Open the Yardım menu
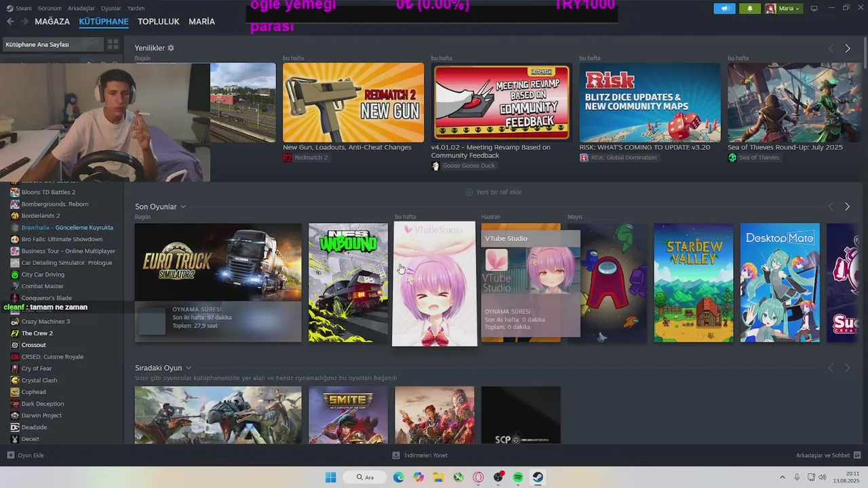 coord(136,8)
